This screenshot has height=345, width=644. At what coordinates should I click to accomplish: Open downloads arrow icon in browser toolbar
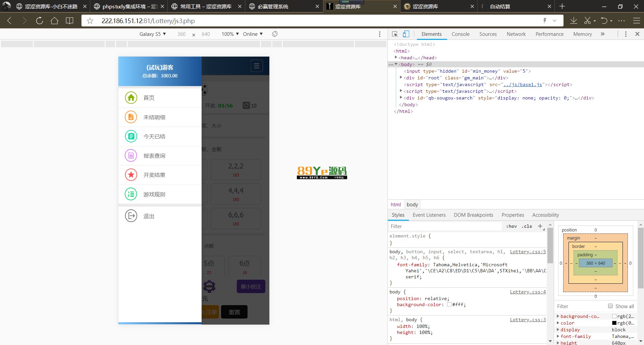click(x=574, y=21)
